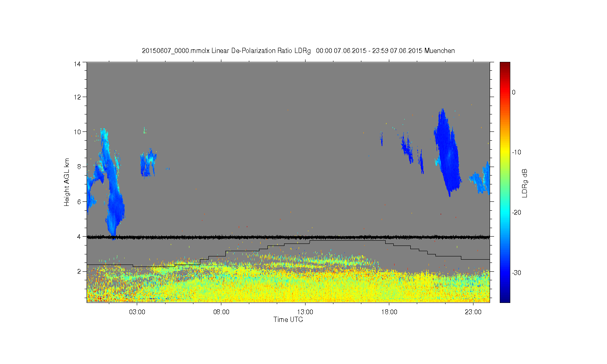
Task: Click the height tick label 8
Action: click(x=79, y=167)
